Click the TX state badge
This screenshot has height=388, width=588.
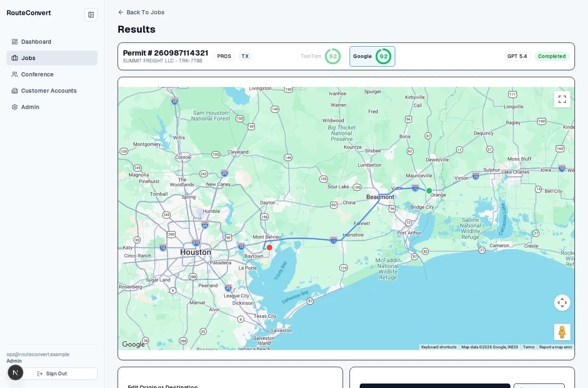(x=245, y=56)
